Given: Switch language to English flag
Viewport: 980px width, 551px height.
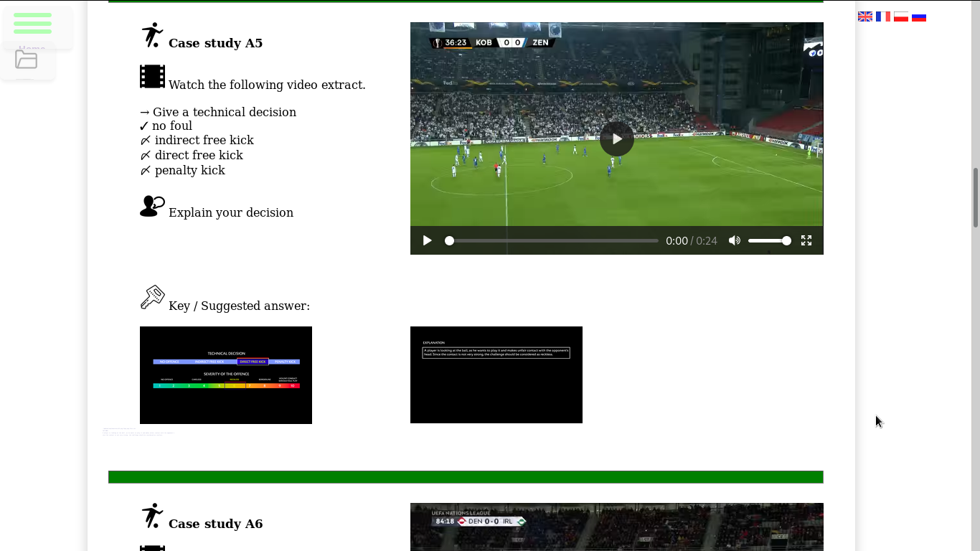Looking at the screenshot, I should (x=865, y=17).
